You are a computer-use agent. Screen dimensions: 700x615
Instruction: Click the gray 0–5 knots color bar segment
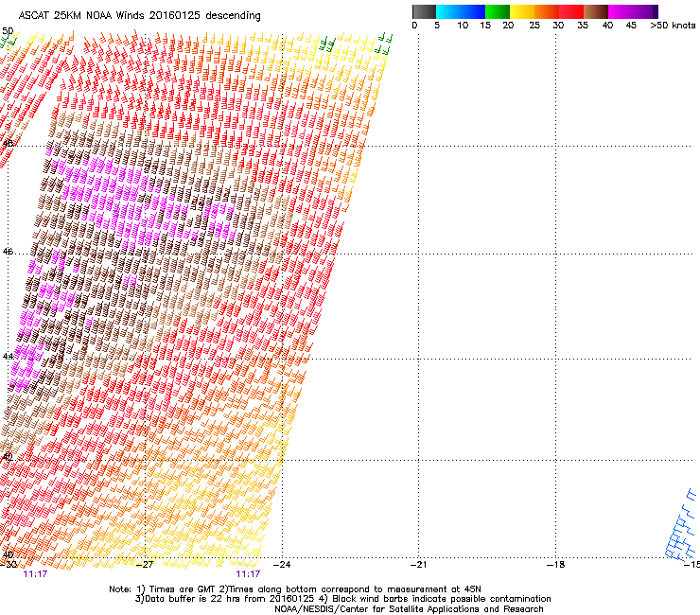click(424, 11)
